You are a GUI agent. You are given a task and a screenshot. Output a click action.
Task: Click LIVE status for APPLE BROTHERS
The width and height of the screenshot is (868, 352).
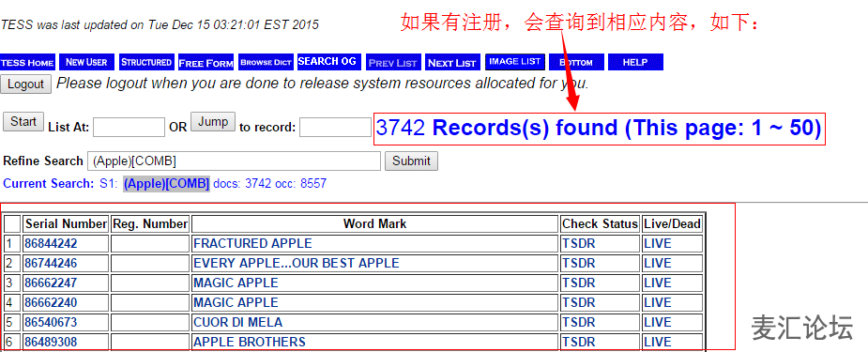pos(658,342)
